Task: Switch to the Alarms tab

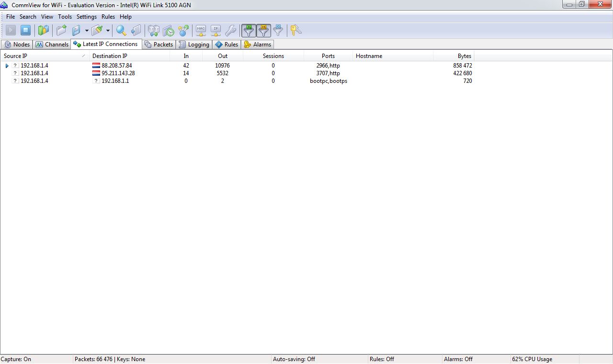Action: click(258, 45)
